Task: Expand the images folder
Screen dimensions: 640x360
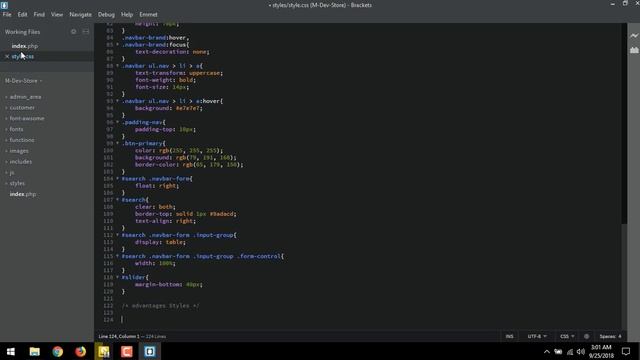Action: tap(19, 151)
